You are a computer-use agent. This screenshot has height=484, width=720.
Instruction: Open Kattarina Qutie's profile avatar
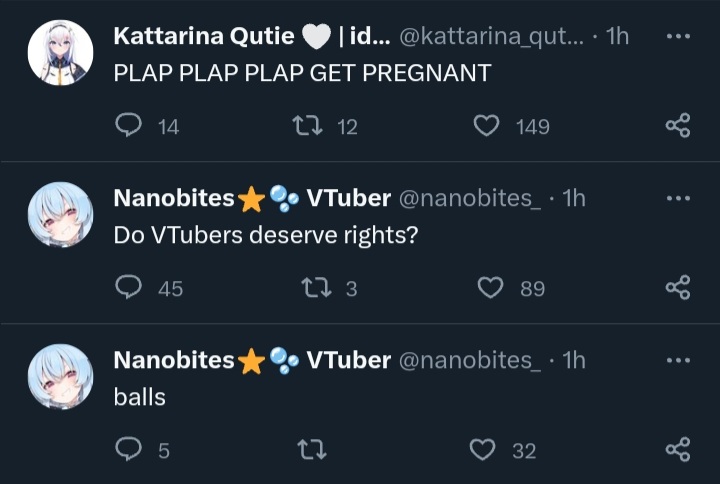[60, 52]
